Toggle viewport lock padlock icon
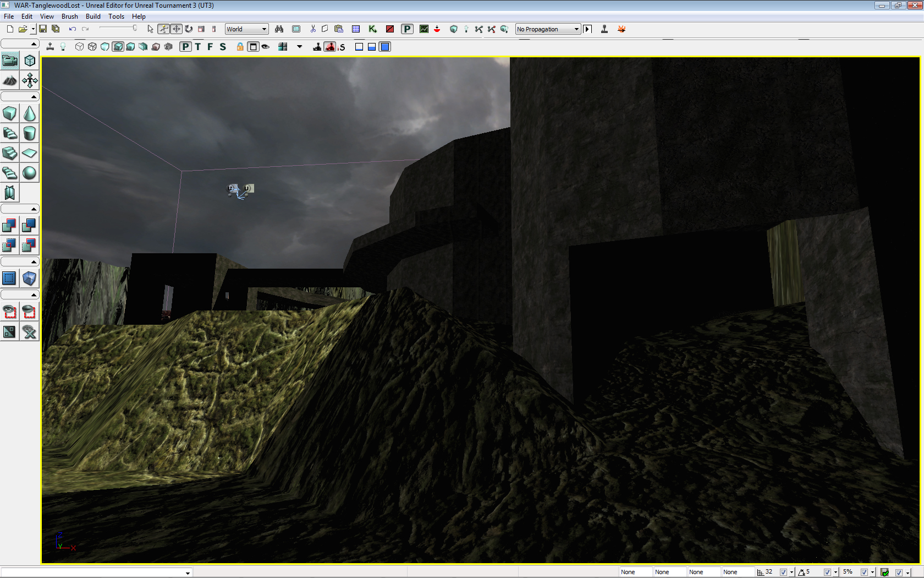Image resolution: width=924 pixels, height=578 pixels. [x=240, y=47]
